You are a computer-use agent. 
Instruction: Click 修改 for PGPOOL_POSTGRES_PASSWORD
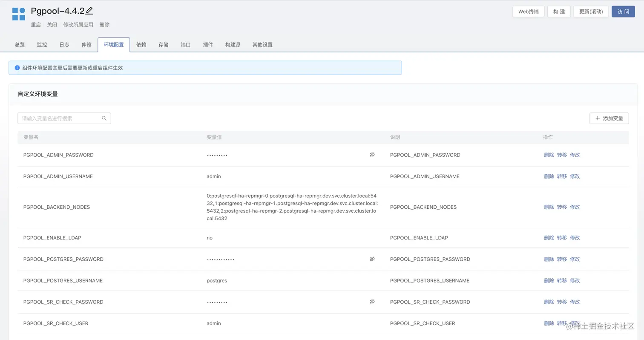[575, 259]
